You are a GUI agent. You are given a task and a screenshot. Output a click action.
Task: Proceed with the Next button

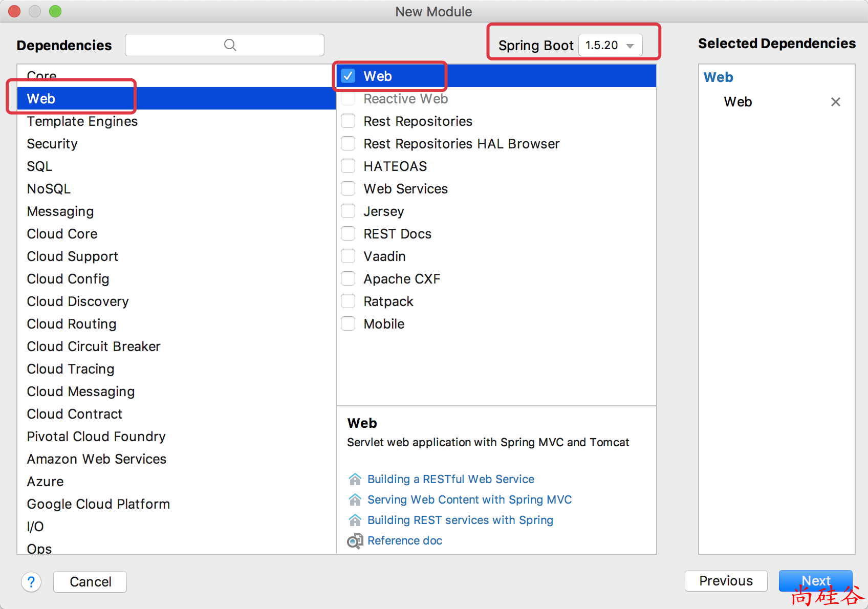(x=815, y=581)
